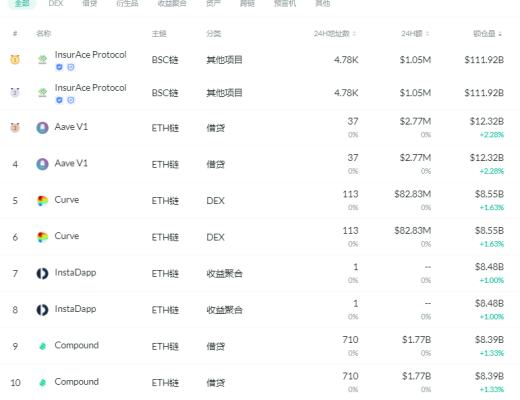Click Curve rainbow logo in row 6
This screenshot has width=520, height=400.
[42, 237]
